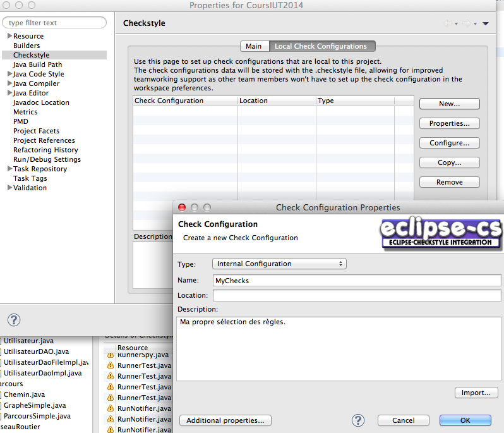This screenshot has height=433, width=504.
Task: Open the view menu triangle in Checkstyle header
Action: 485,24
